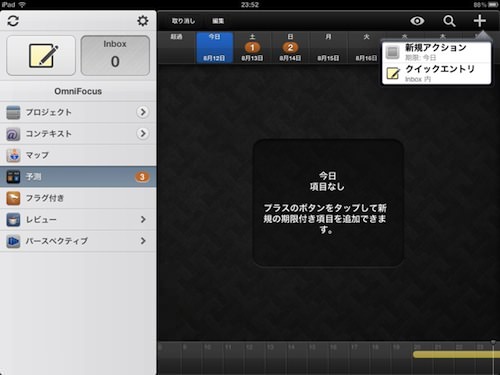Select the 予測 forecast row
Screen dimensions: 500x375
click(78, 177)
